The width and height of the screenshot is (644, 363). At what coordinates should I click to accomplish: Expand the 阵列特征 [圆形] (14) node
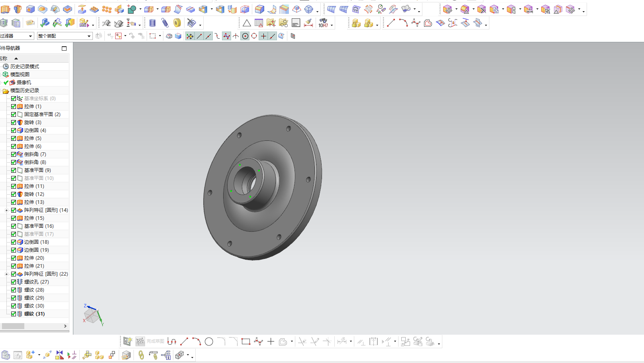coord(6,210)
